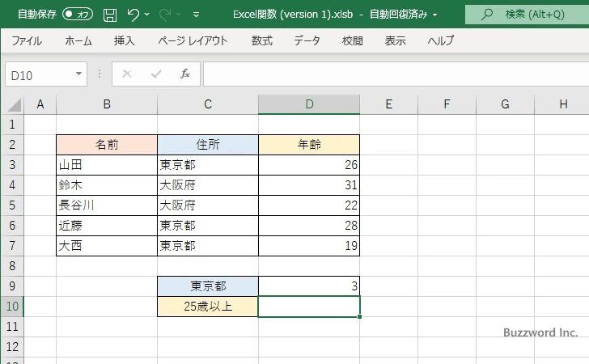Viewport: 589px width, 364px height.
Task: Open the 表示 ribbon tab
Action: pyautogui.click(x=395, y=40)
